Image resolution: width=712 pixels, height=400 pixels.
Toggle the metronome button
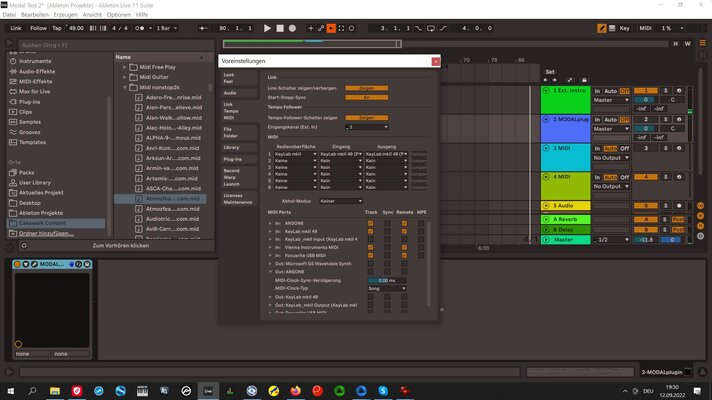point(140,28)
